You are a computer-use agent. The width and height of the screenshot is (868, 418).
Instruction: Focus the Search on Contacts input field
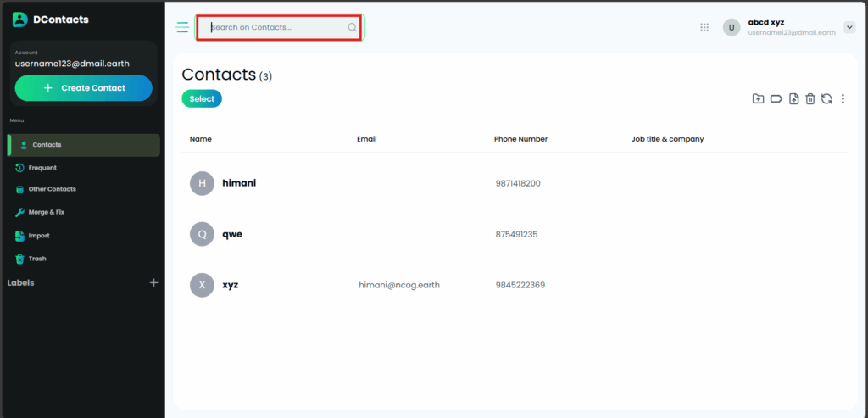[x=277, y=27]
